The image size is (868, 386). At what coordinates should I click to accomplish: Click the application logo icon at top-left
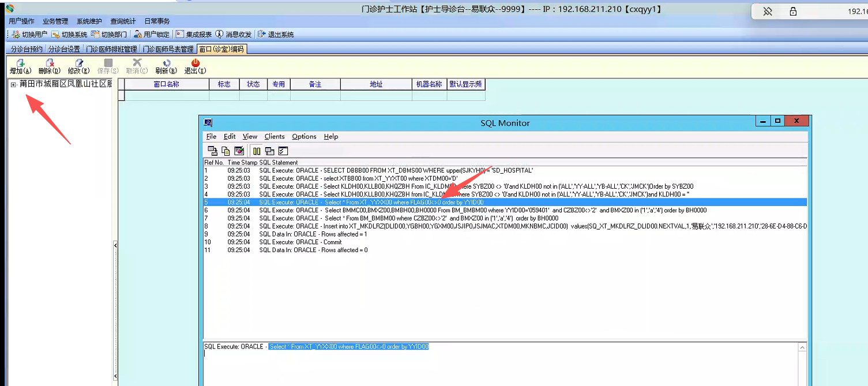point(9,9)
